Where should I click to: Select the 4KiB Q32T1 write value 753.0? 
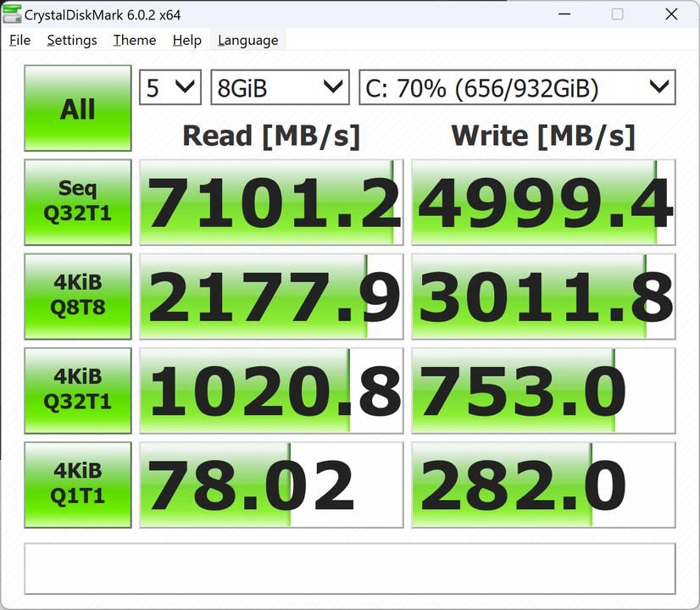543,391
